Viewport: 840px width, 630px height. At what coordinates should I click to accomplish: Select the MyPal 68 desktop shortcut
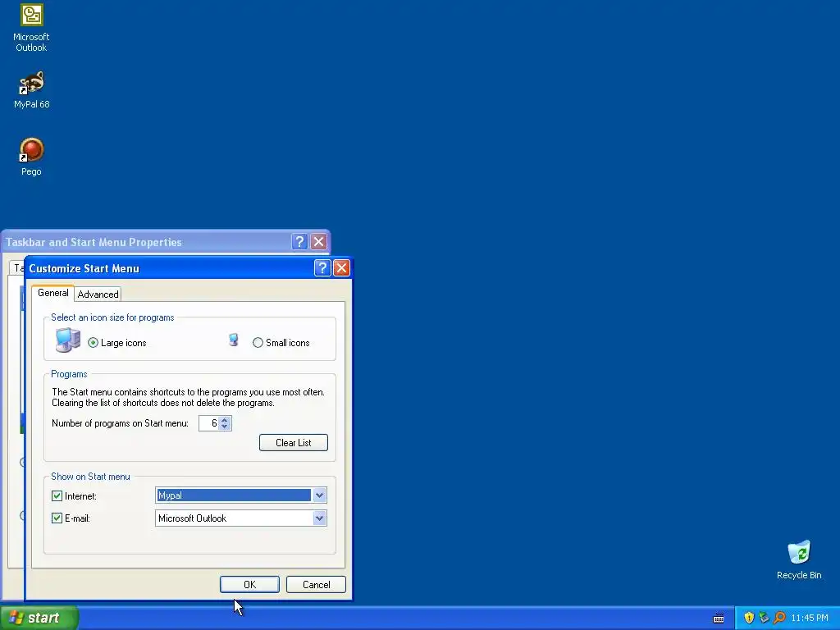click(32, 89)
